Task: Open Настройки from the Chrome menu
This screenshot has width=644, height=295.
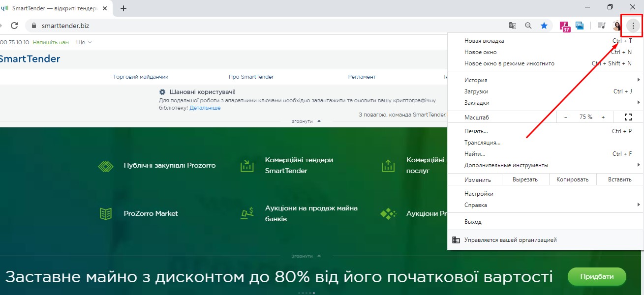Action: [x=479, y=194]
